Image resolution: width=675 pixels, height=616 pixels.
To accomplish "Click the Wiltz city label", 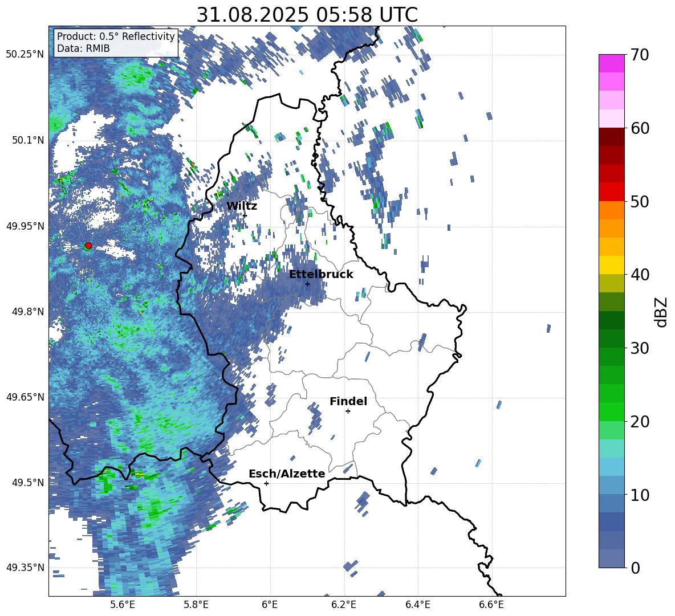I will point(242,206).
